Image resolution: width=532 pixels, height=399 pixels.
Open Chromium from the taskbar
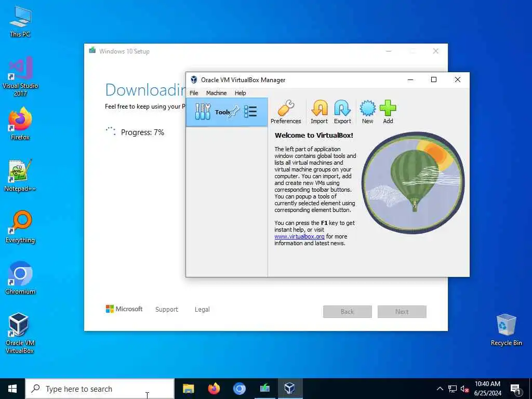click(x=239, y=389)
